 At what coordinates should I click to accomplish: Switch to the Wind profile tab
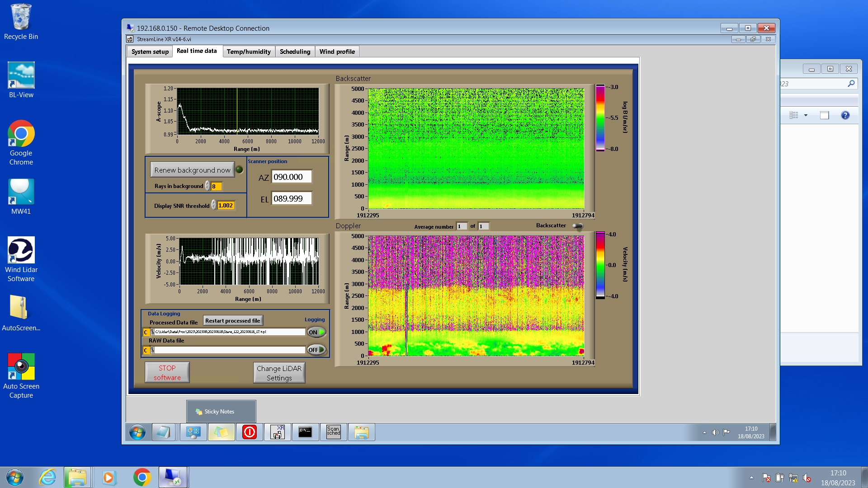[x=337, y=52]
